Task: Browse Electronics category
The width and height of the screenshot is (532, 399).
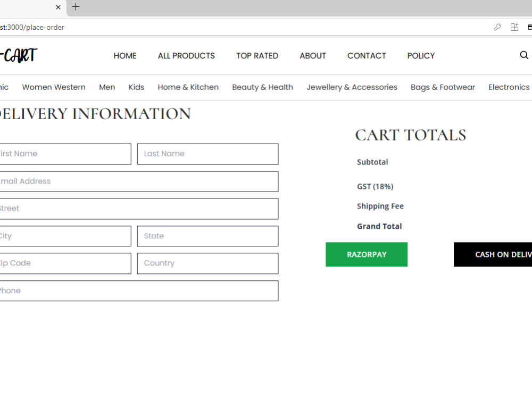Action: pyautogui.click(x=509, y=87)
